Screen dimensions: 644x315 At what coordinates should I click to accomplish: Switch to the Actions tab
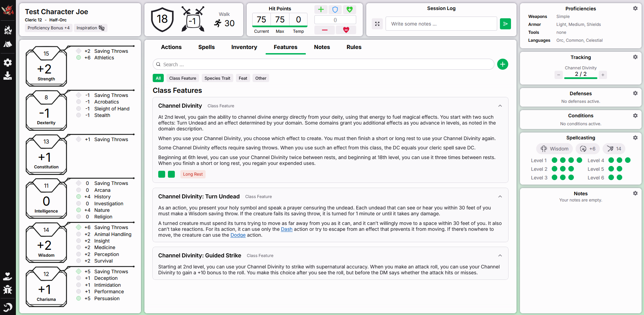click(171, 47)
